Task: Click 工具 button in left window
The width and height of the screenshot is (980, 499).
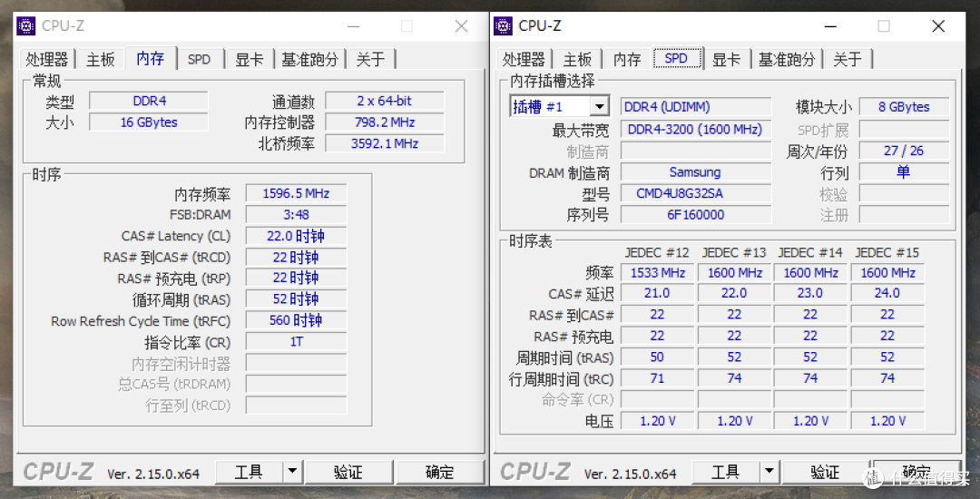Action: (249, 472)
